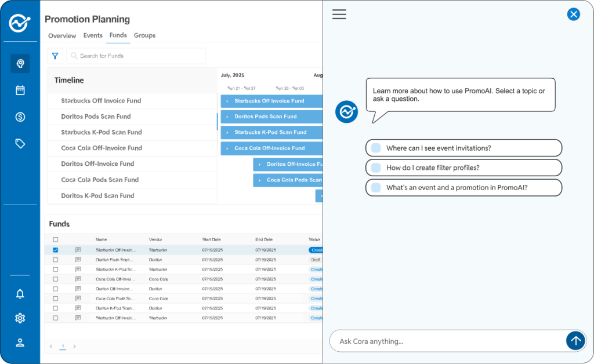Open the price tag sidebar icon
The width and height of the screenshot is (594, 364).
(20, 143)
